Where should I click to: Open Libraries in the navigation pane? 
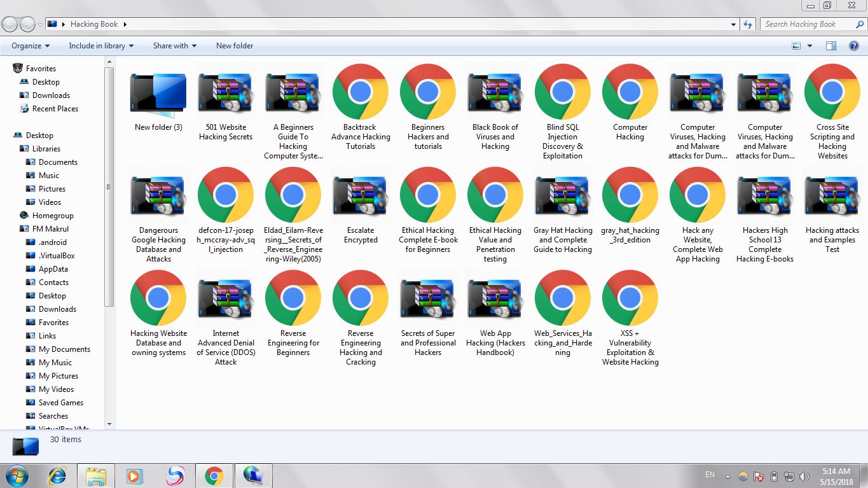40,149
